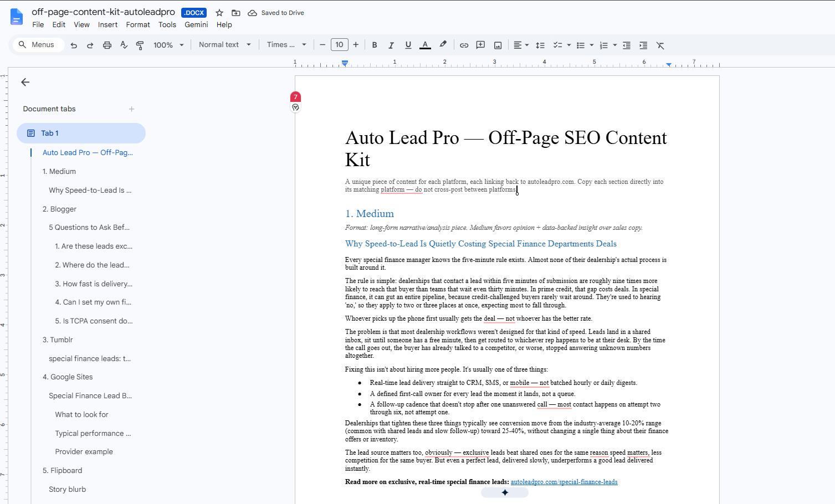Screen dimensions: 835x504
Task: Go to '3. Tumblr' outline heading
Action: [58, 340]
